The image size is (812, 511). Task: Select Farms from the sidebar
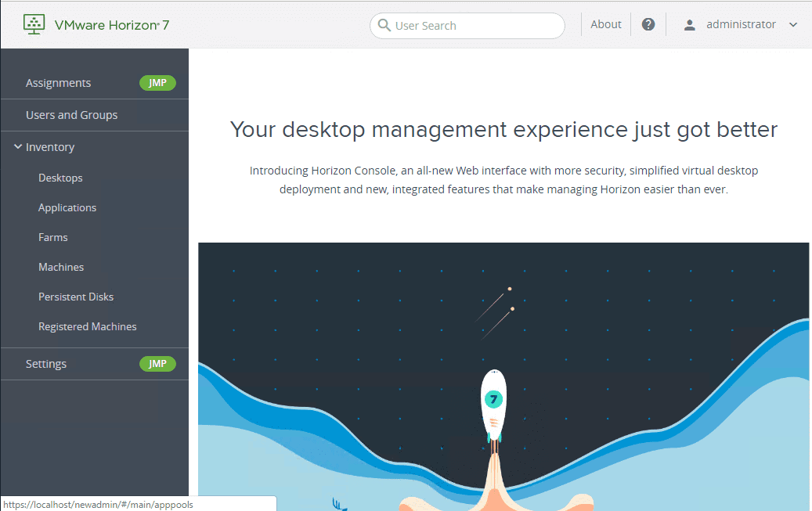tap(52, 236)
